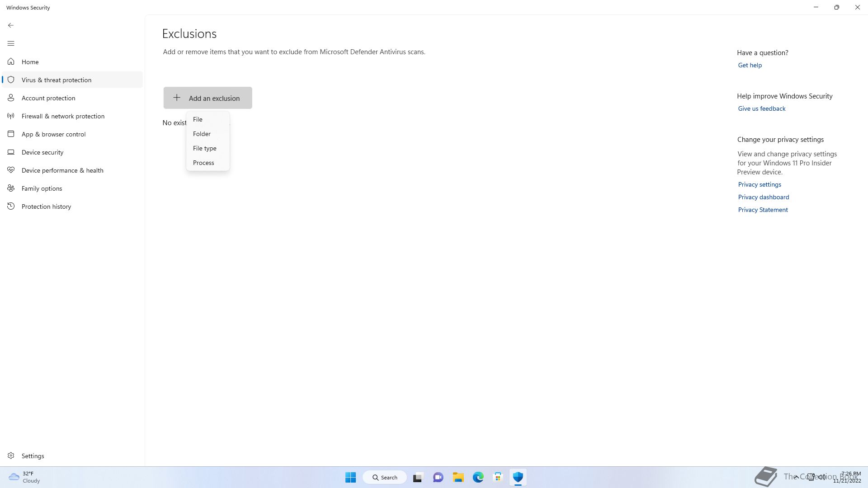Click Give us feedback link

(x=761, y=108)
